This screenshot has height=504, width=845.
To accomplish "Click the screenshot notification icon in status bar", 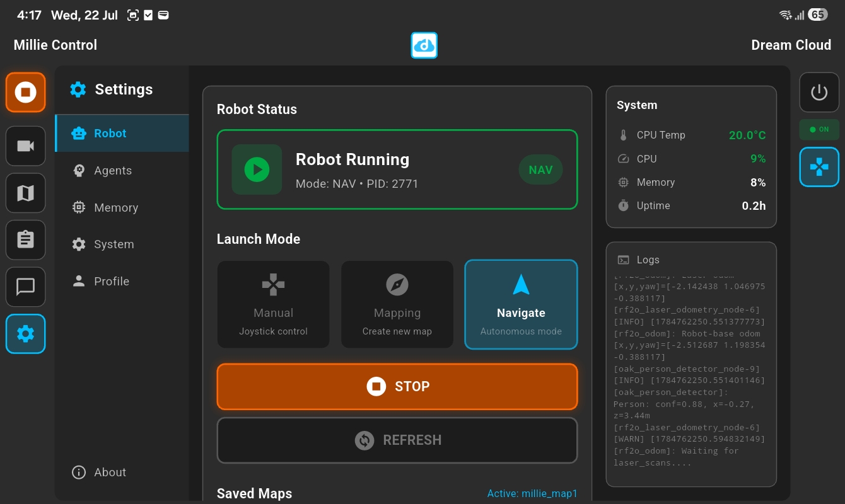I will coord(133,15).
